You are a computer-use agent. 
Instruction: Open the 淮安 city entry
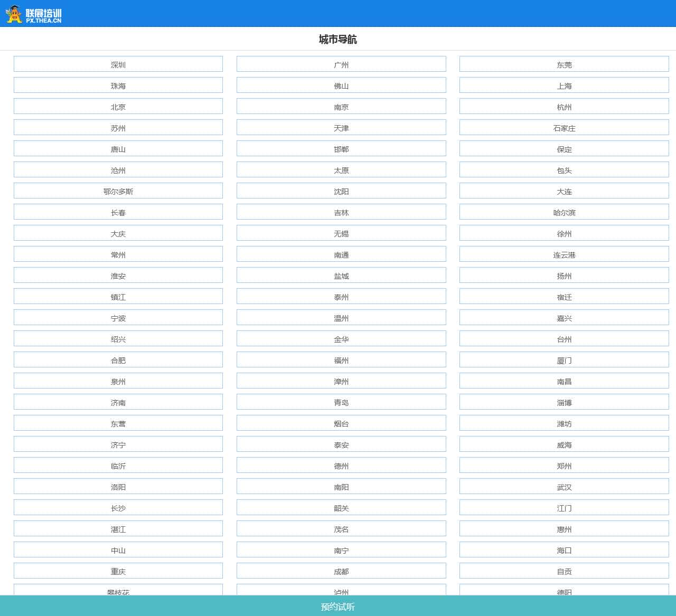[118, 276]
